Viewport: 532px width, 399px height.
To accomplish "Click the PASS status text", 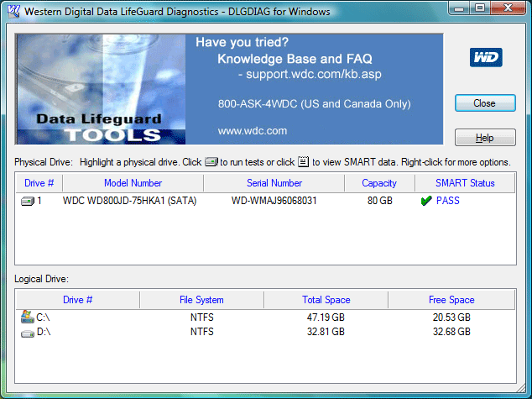I will 448,201.
